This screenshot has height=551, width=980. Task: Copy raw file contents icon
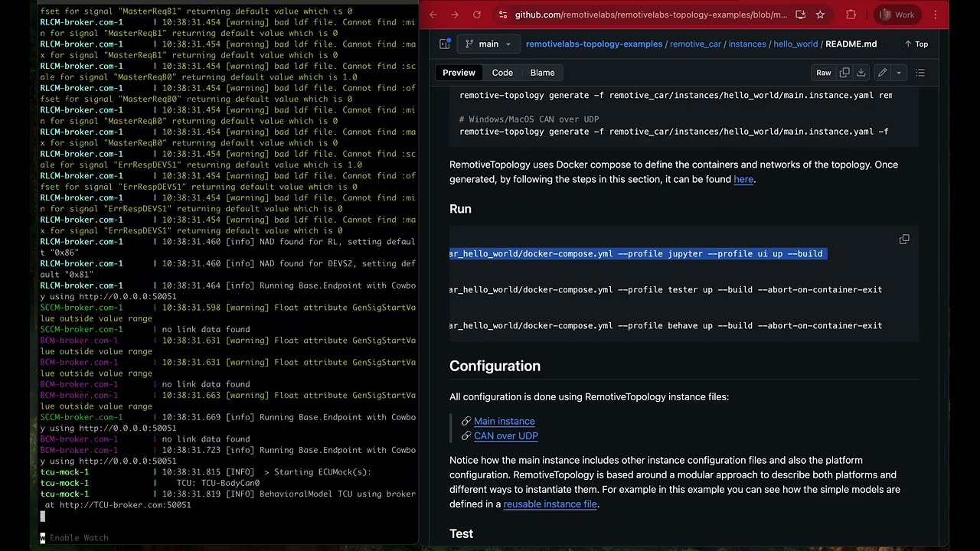point(844,73)
